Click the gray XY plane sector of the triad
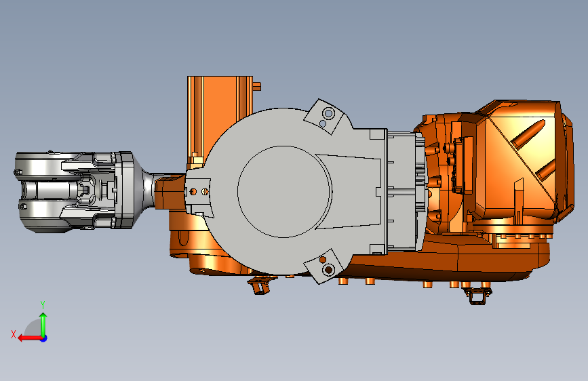This screenshot has height=381, width=588. tap(35, 329)
